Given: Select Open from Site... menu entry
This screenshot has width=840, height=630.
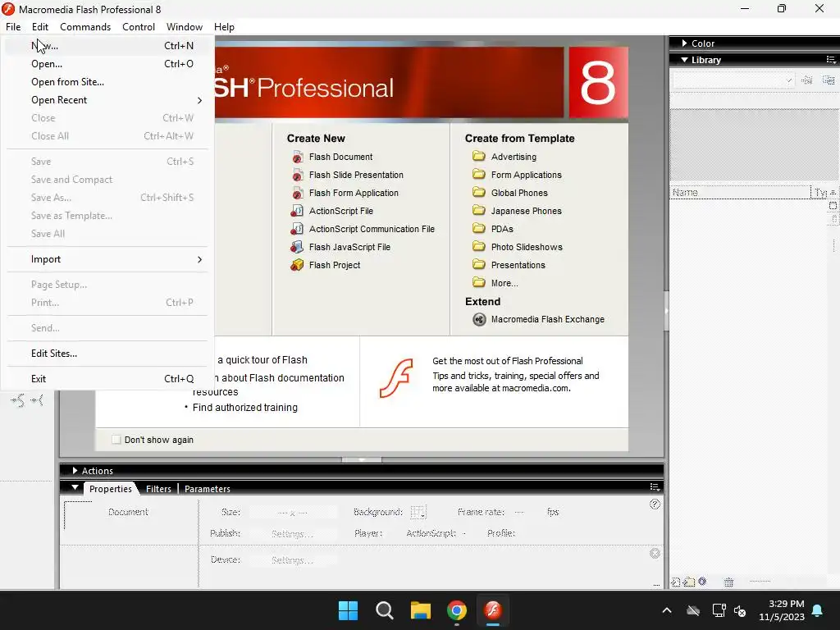Looking at the screenshot, I should click(x=107, y=82).
